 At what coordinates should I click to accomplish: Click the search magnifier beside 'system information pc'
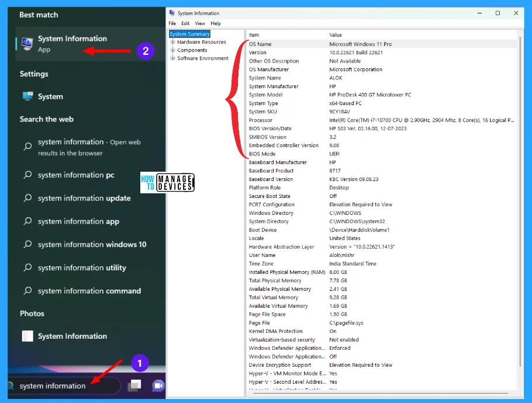coord(27,175)
